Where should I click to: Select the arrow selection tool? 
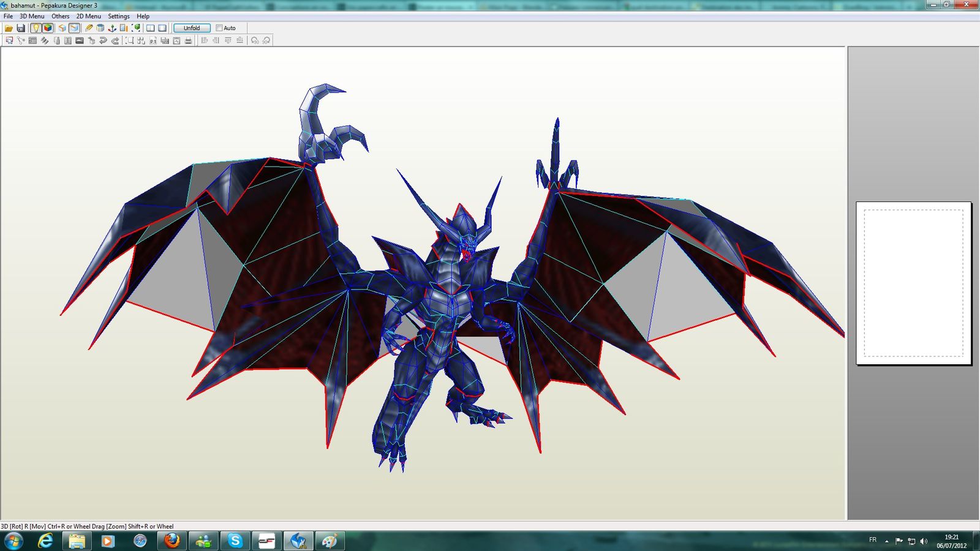click(x=9, y=40)
